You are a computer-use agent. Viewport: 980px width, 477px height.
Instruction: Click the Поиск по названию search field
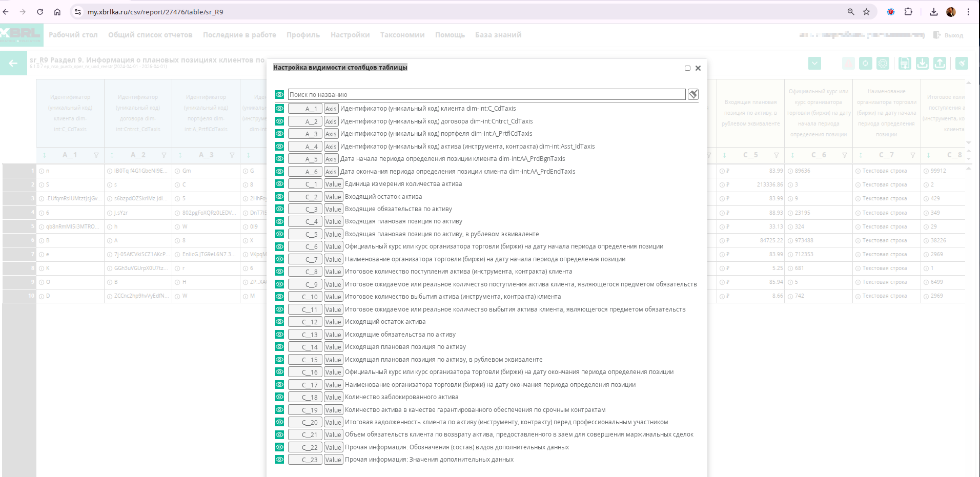click(x=486, y=95)
